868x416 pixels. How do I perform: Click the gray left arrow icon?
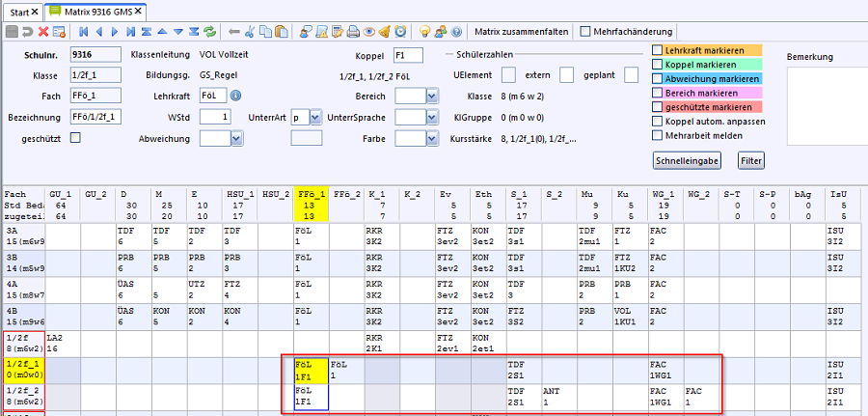(234, 32)
